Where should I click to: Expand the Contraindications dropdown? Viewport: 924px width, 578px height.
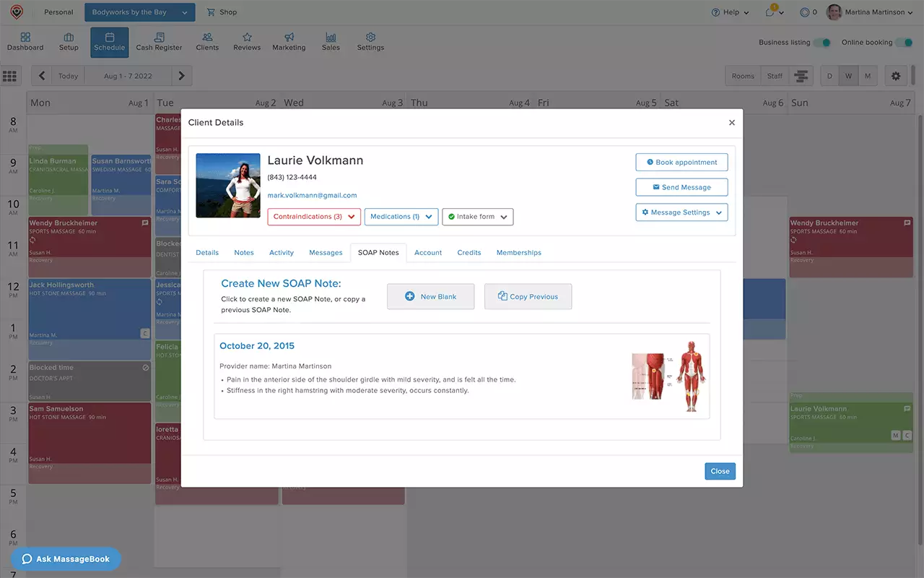pos(313,216)
